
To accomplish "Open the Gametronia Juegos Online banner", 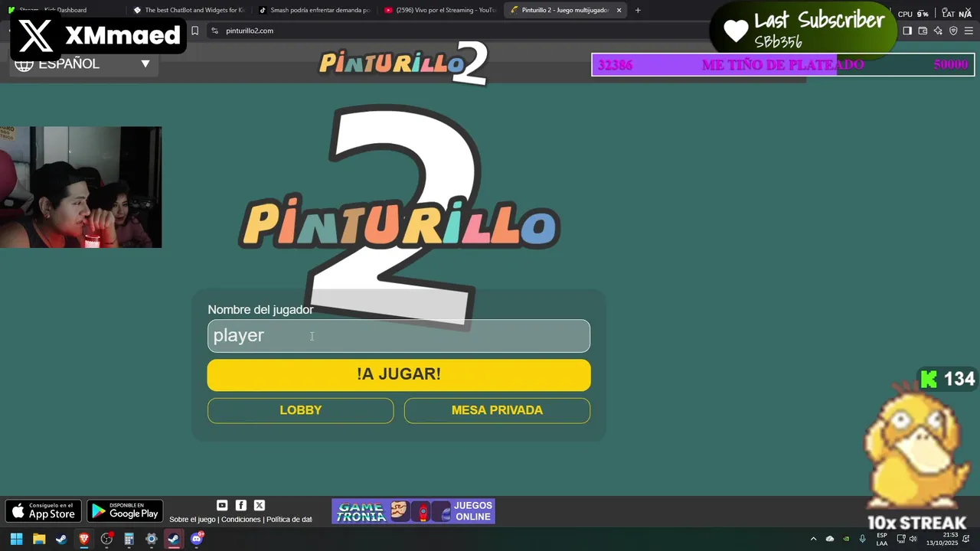I will pyautogui.click(x=413, y=511).
